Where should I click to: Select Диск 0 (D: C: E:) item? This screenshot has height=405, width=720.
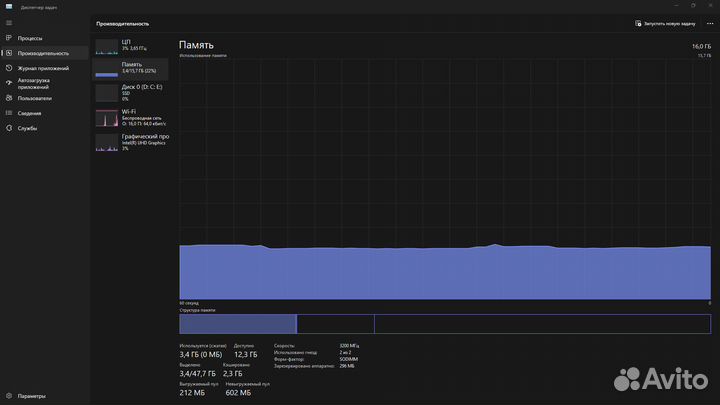pos(131,92)
